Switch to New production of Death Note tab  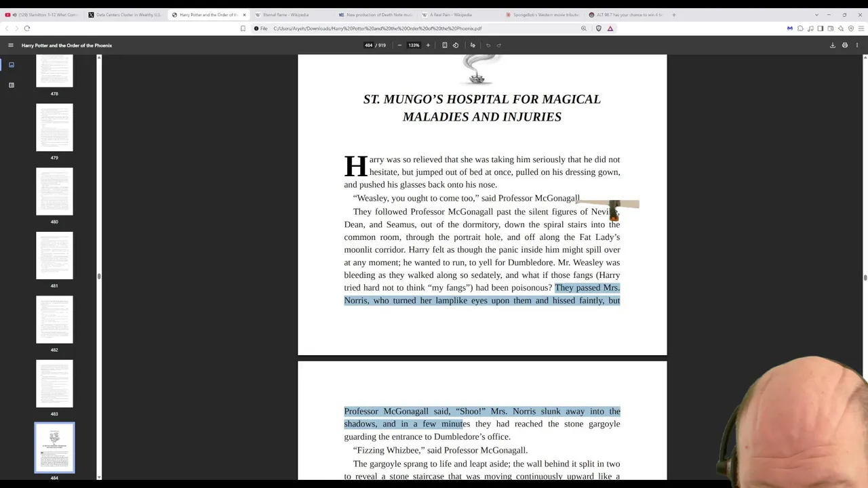374,14
